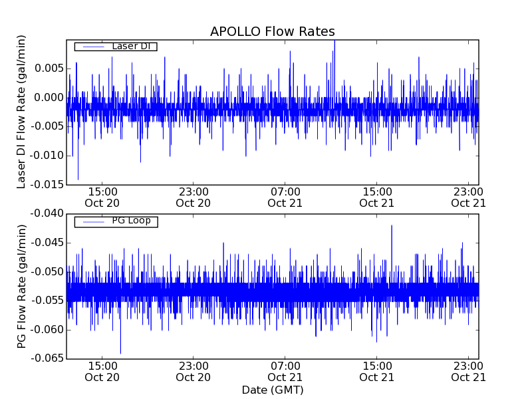Click the 23:00 Oct 20 label under bottom plot
This screenshot has width=532, height=399.
tap(194, 371)
